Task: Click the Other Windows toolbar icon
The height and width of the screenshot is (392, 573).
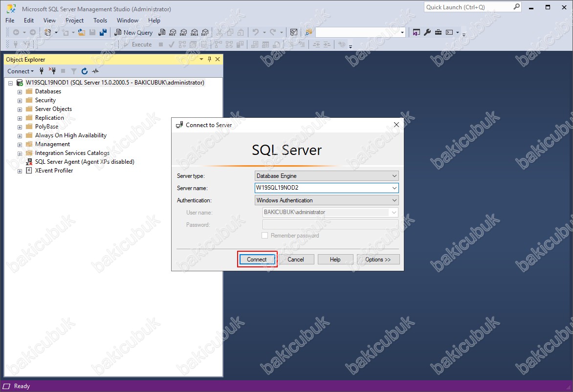Action: [x=449, y=33]
